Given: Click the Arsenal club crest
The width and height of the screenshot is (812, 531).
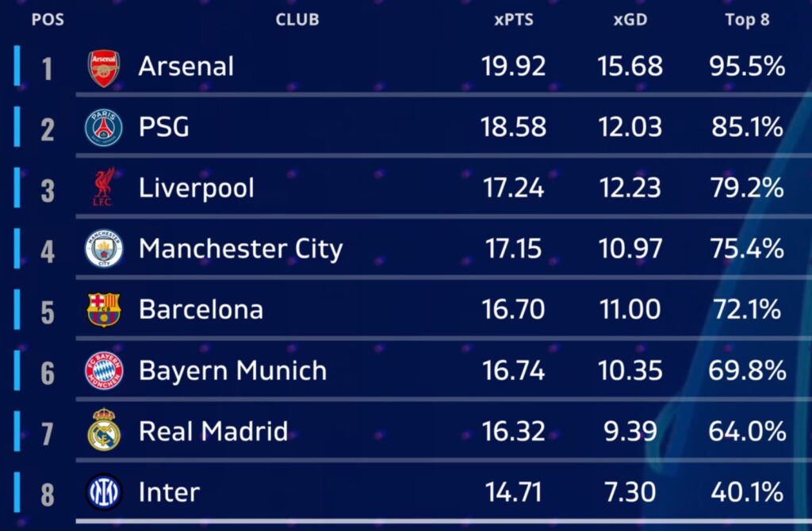Looking at the screenshot, I should (104, 68).
